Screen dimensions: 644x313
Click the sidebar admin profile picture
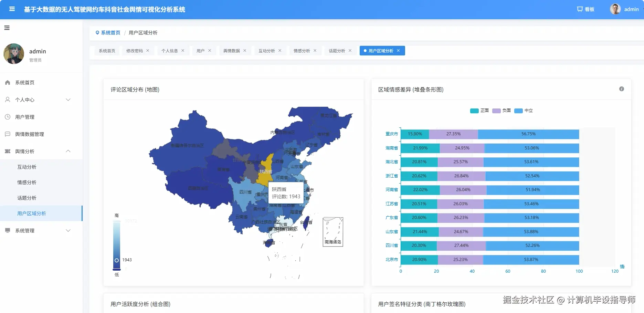pos(14,54)
